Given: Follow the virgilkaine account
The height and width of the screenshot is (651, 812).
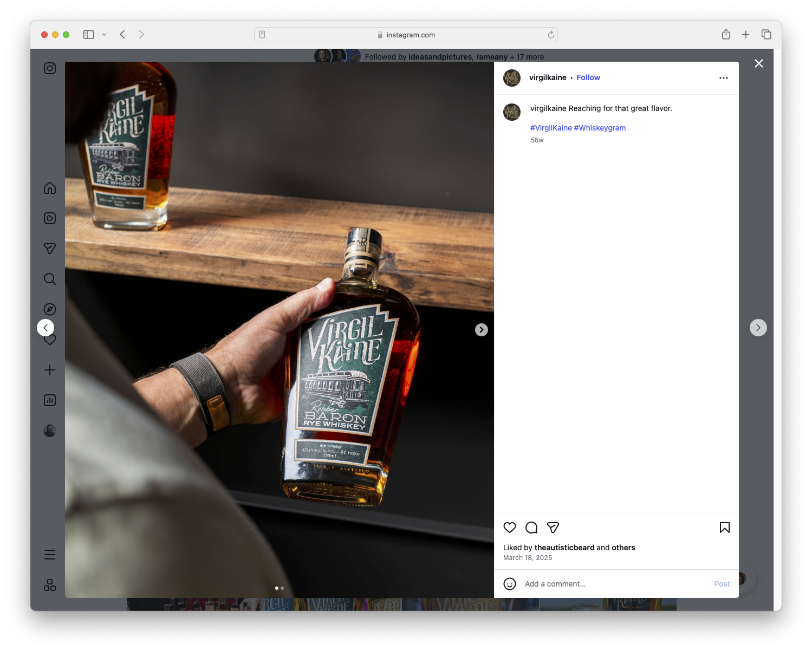Looking at the screenshot, I should coord(588,77).
